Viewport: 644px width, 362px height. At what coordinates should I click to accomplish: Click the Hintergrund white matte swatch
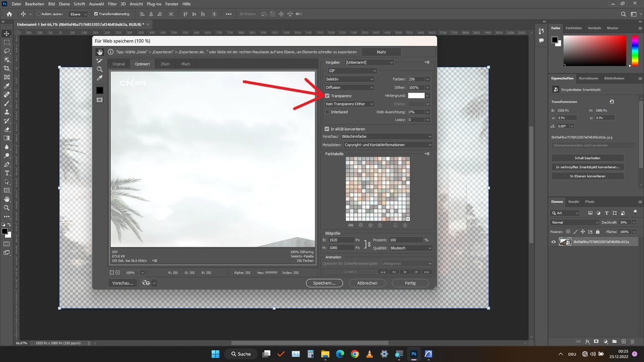[x=416, y=96]
